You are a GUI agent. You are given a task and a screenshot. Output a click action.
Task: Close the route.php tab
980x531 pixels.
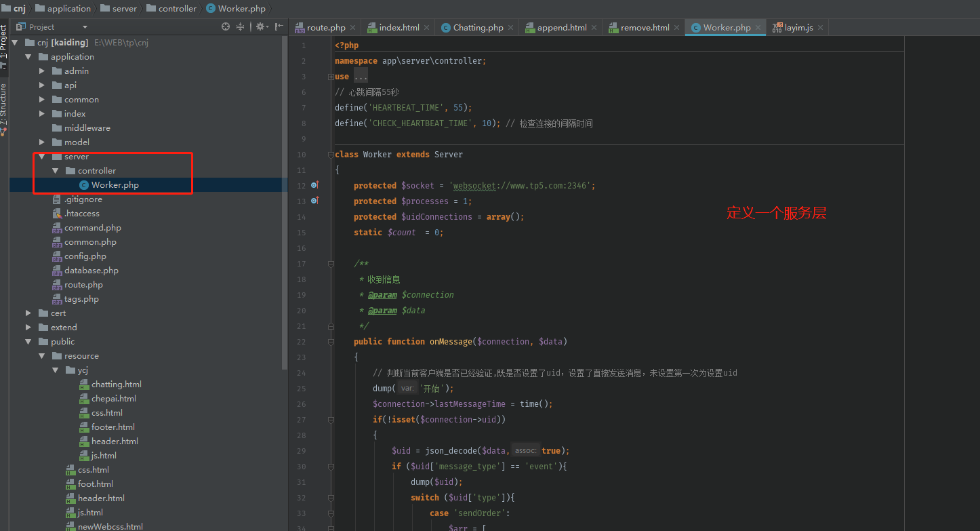(354, 28)
